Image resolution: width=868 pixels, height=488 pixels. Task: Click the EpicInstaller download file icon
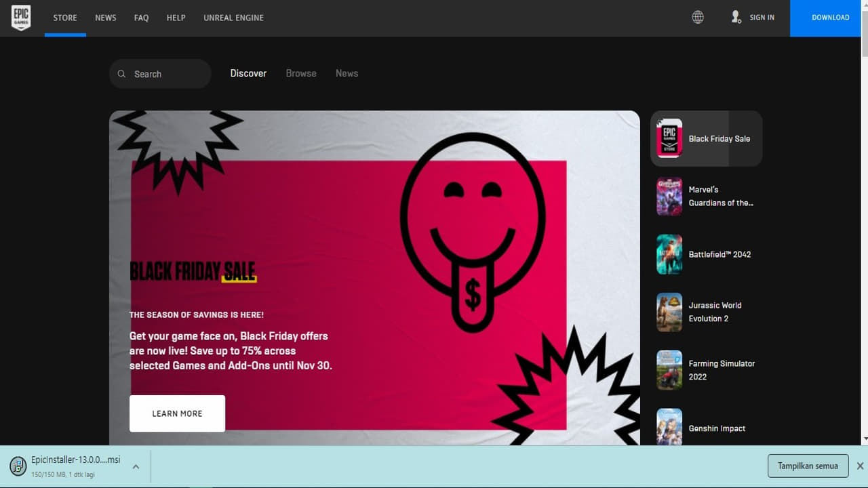pyautogui.click(x=18, y=466)
